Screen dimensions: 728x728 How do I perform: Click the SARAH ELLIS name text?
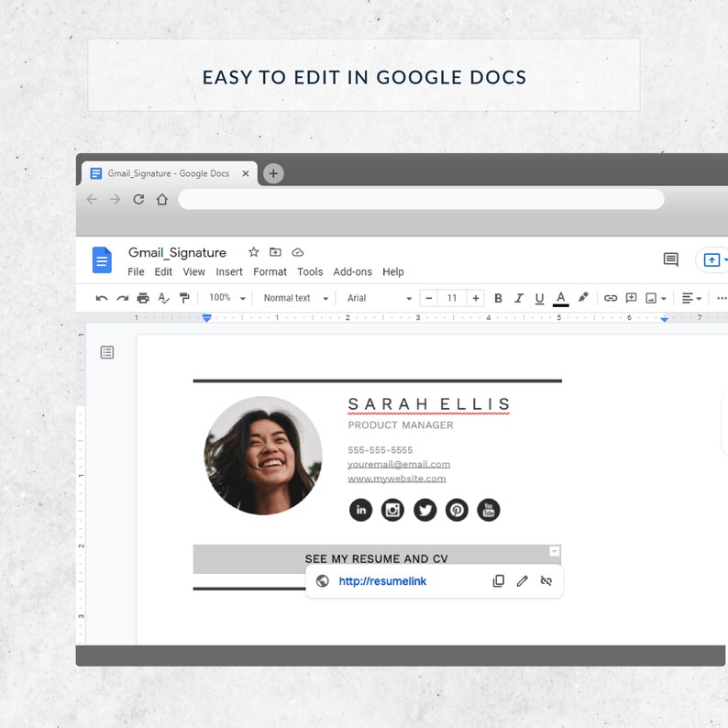click(x=429, y=404)
